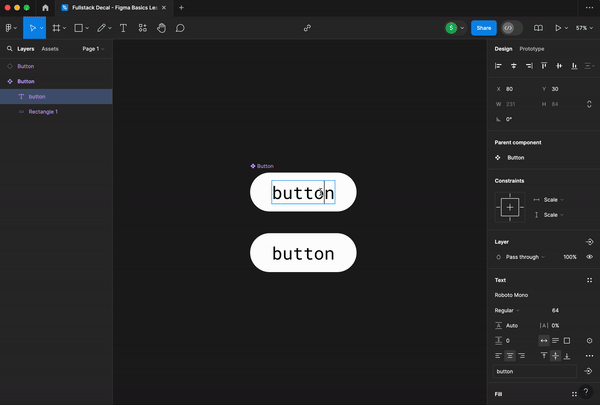
Task: Align left icon in Design panel
Action: 498,66
